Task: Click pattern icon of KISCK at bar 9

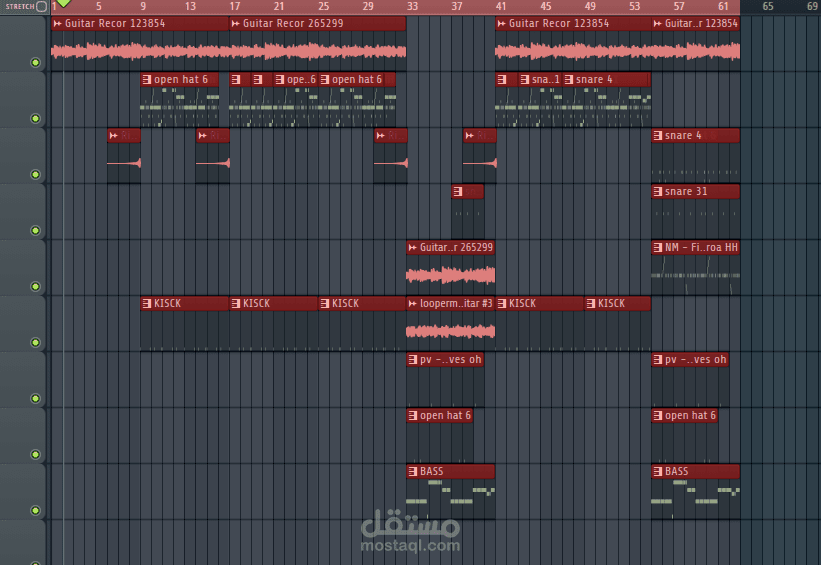Action: (147, 304)
